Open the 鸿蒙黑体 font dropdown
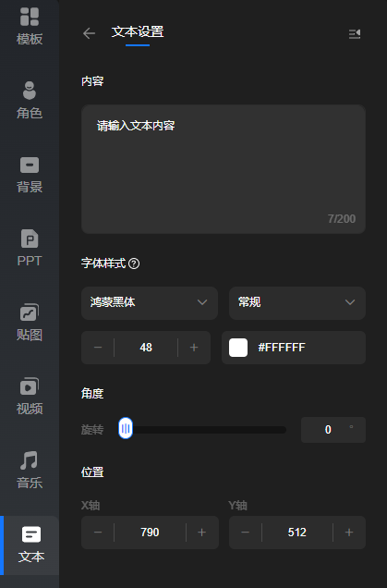The image size is (387, 588). pos(150,303)
